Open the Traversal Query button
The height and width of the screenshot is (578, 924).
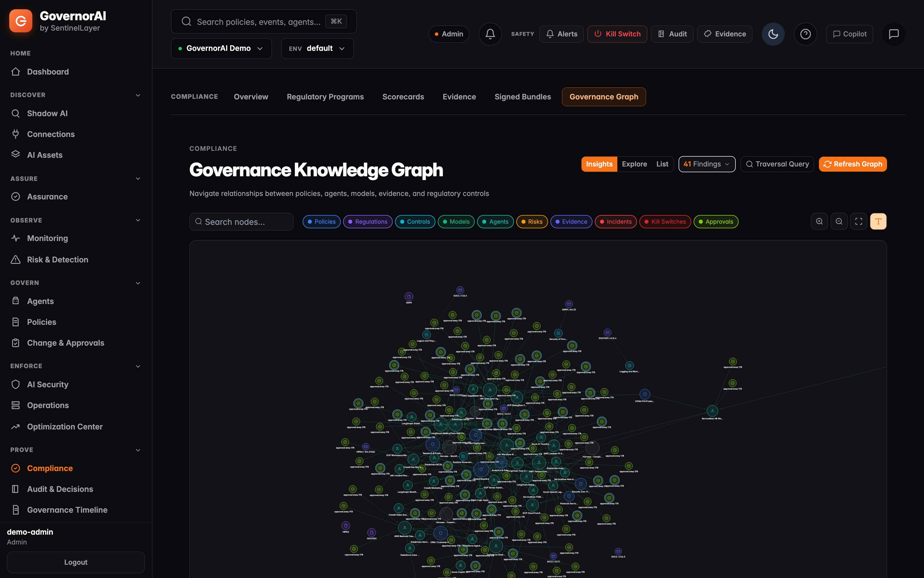(777, 164)
